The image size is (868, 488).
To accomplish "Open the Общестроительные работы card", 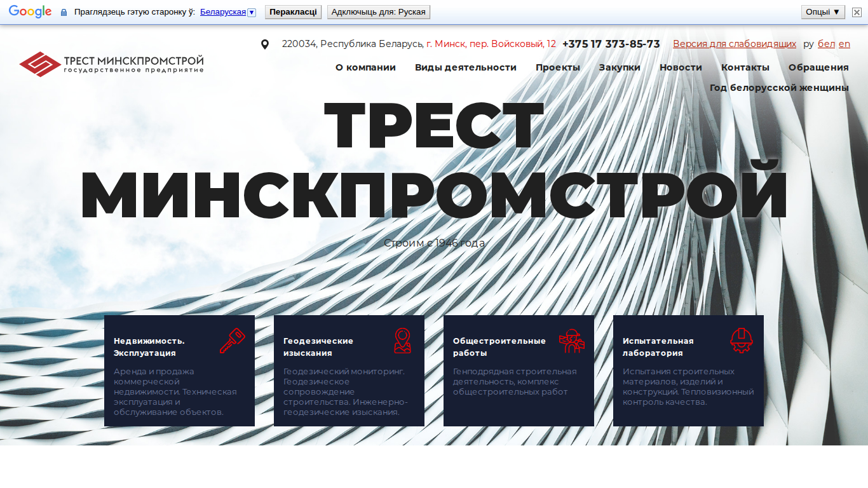I will (x=519, y=370).
